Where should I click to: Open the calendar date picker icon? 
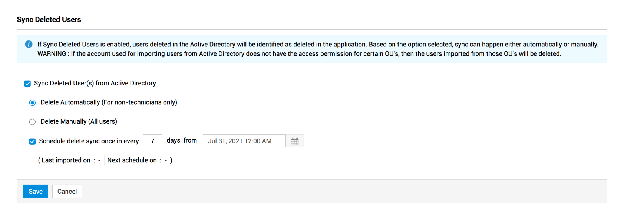[295, 141]
